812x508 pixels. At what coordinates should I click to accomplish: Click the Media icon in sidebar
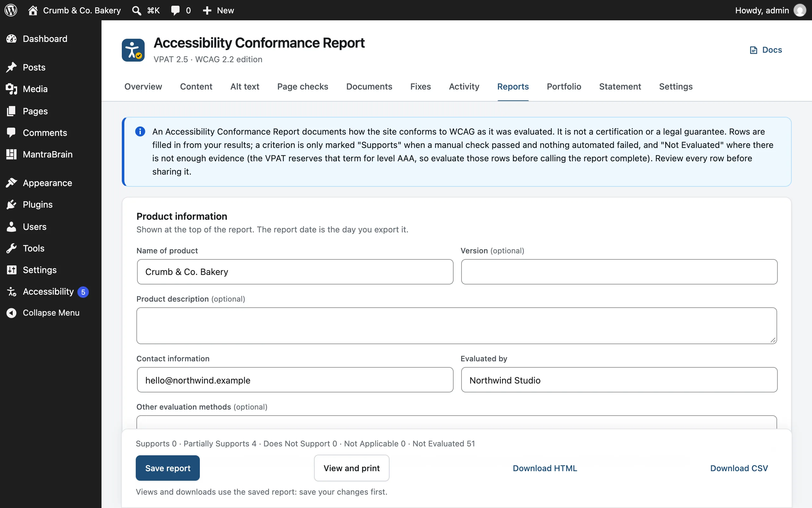[x=11, y=89]
